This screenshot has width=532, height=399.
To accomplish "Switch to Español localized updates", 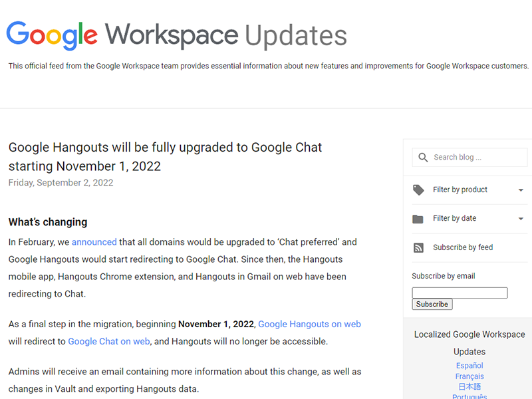I will pos(469,366).
